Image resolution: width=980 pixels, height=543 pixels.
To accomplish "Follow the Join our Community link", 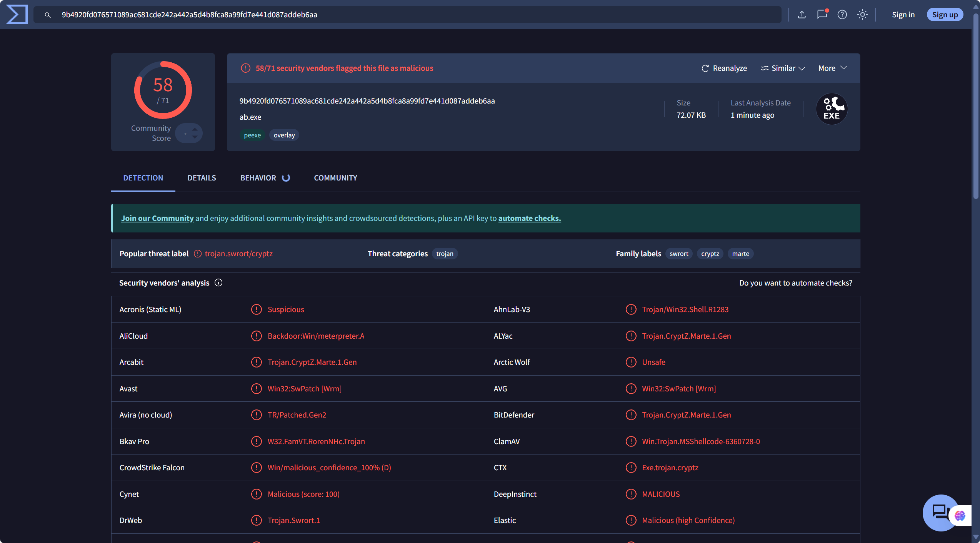I will point(157,218).
